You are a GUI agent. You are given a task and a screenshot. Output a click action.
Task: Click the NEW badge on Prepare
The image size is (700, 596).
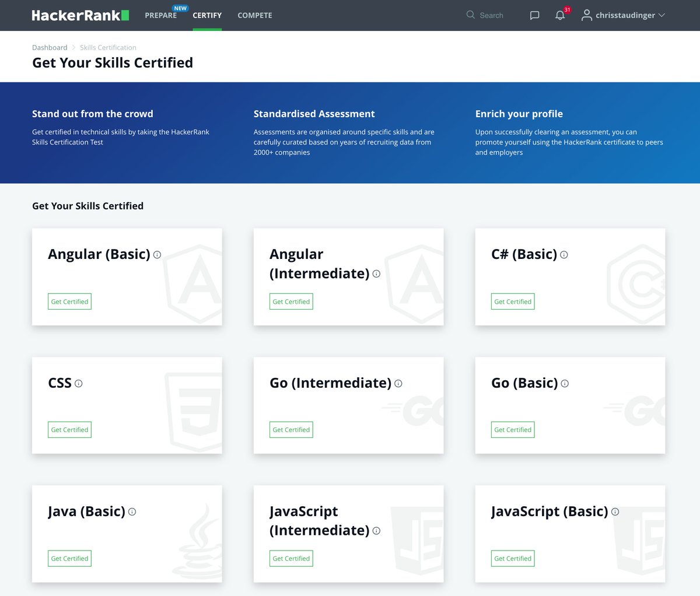click(x=181, y=8)
